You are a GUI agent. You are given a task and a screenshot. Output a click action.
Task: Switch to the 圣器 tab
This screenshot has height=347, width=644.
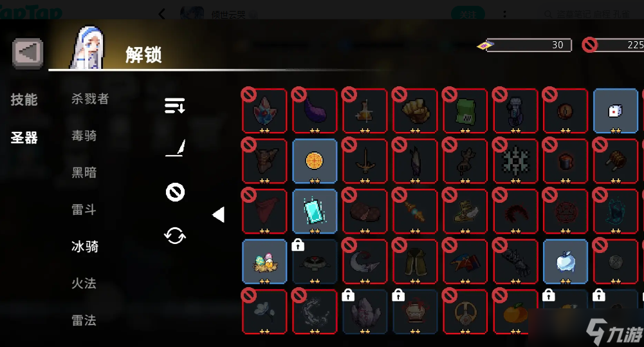24,137
